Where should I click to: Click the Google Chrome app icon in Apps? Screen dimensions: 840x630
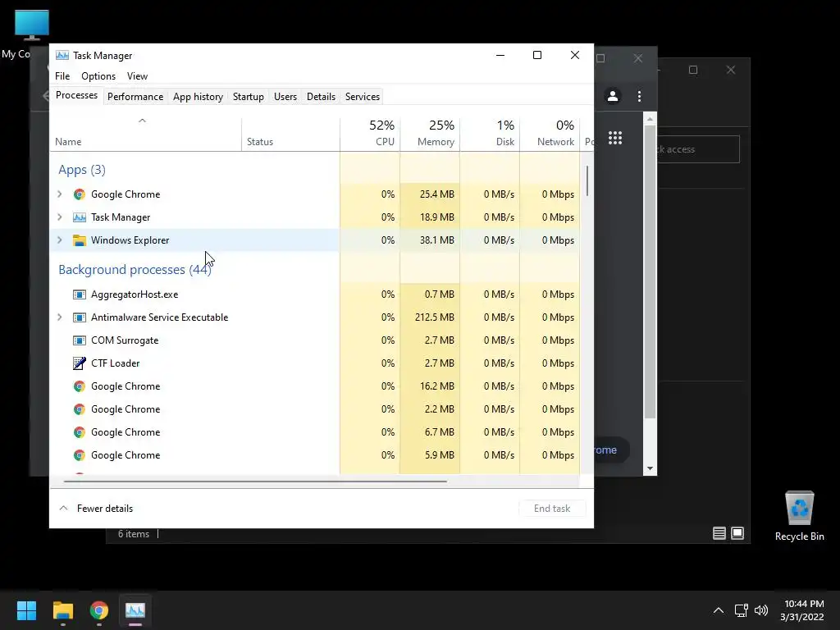click(80, 194)
